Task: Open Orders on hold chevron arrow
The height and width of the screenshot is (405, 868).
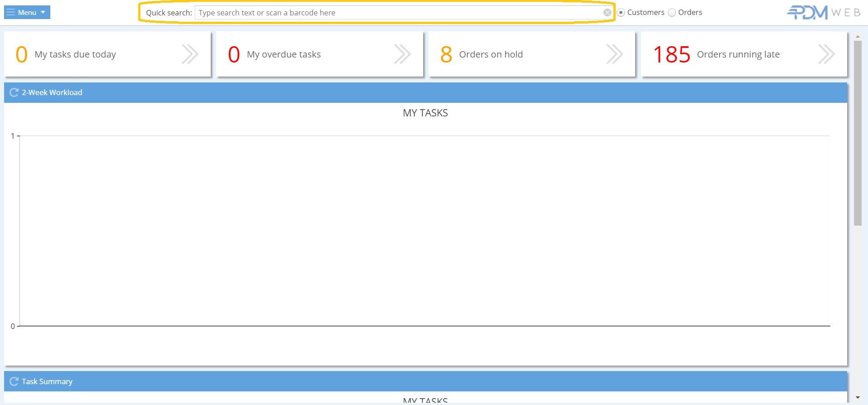Action: click(x=614, y=54)
